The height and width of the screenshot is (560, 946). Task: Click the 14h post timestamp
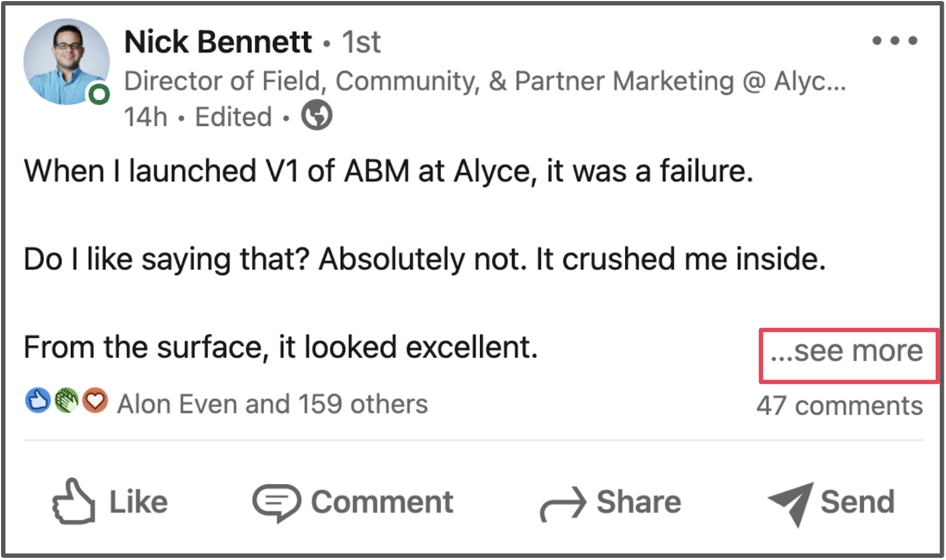(x=145, y=117)
